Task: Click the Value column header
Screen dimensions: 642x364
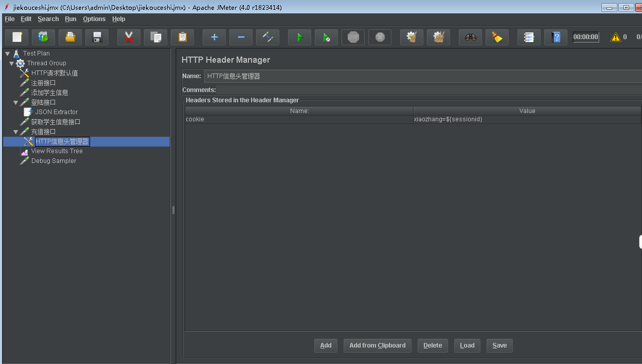Action: [x=527, y=111]
